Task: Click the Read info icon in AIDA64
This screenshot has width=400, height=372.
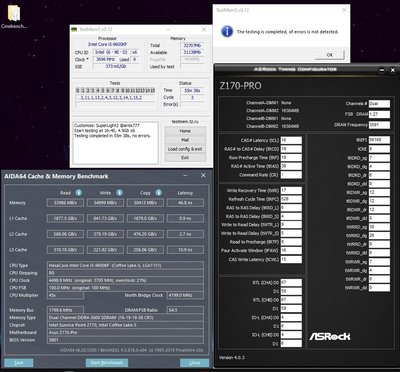Action: pos(79,193)
